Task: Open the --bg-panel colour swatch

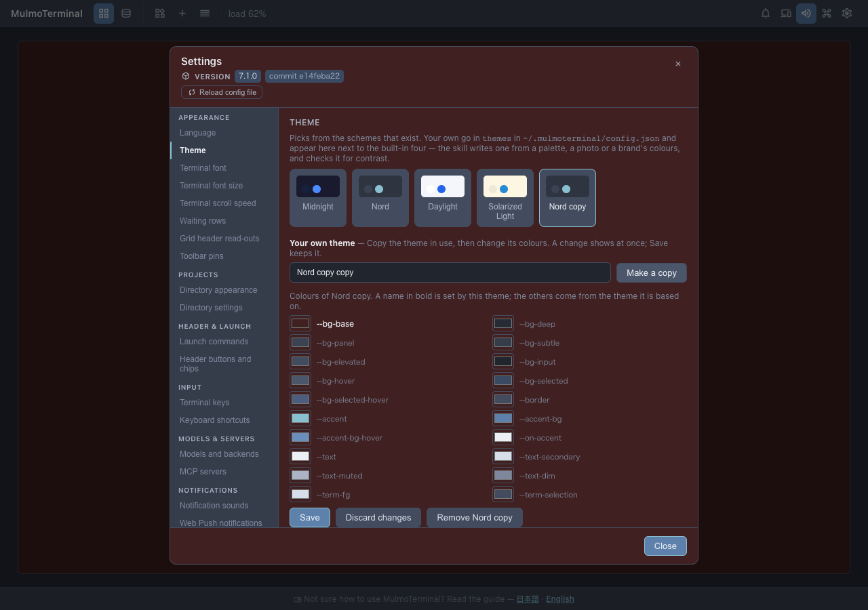Action: (300, 343)
